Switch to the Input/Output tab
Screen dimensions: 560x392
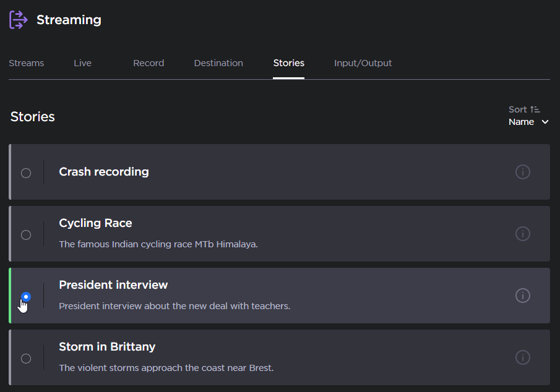click(363, 63)
